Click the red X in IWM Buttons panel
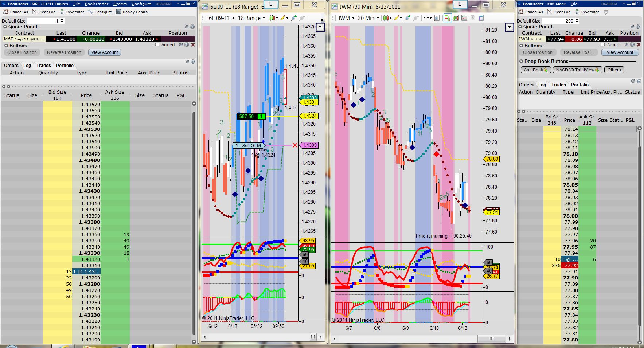 click(639, 45)
